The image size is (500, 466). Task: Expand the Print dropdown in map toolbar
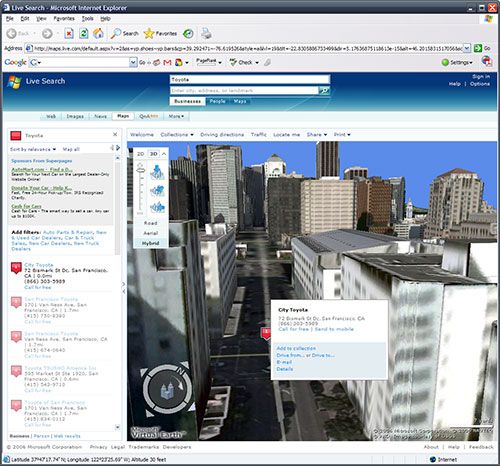coord(342,135)
